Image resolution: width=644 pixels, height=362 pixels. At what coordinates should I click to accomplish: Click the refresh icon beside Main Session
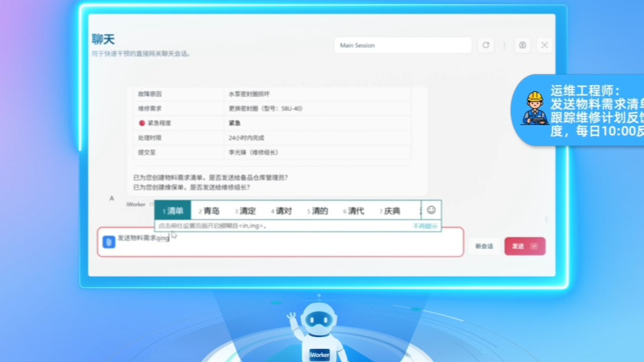pos(486,45)
